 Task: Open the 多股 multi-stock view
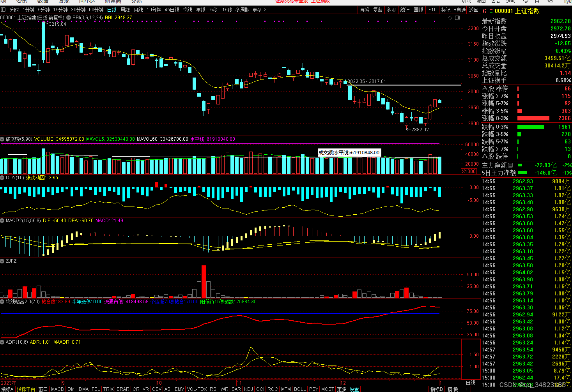(x=391, y=10)
